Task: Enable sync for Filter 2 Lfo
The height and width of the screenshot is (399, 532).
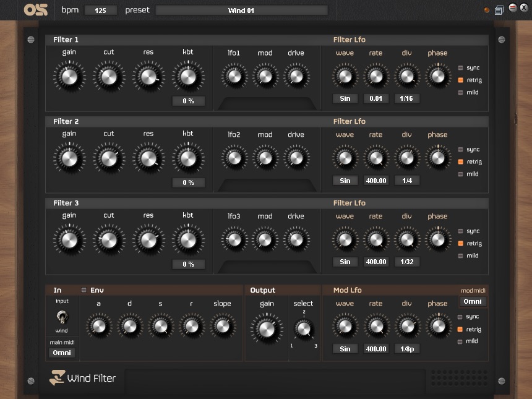Action: pos(460,150)
